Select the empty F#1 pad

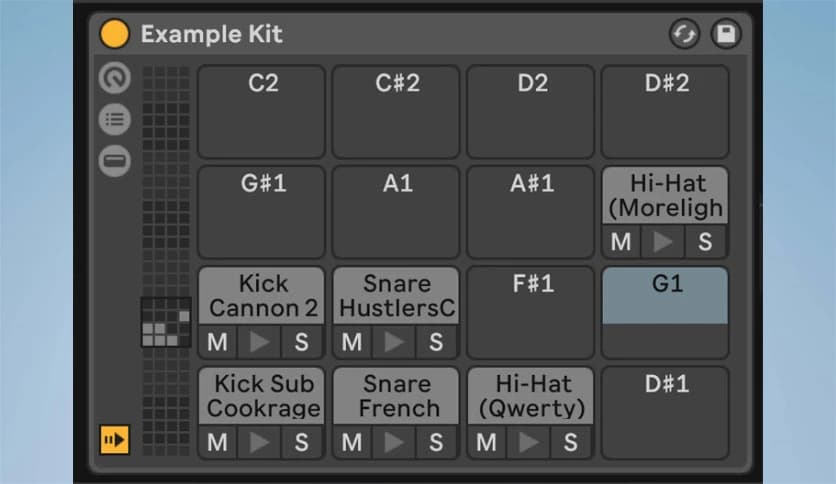coord(531,312)
